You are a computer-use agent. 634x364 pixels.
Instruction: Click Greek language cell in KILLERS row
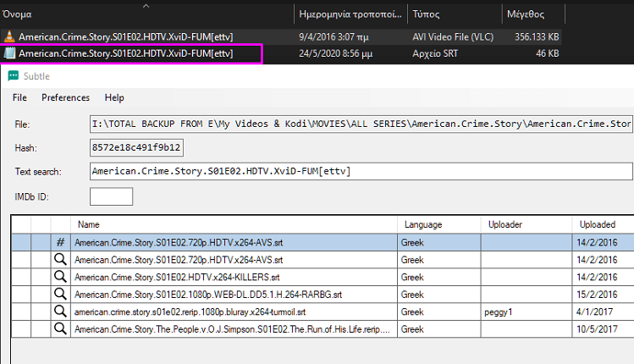tap(412, 277)
